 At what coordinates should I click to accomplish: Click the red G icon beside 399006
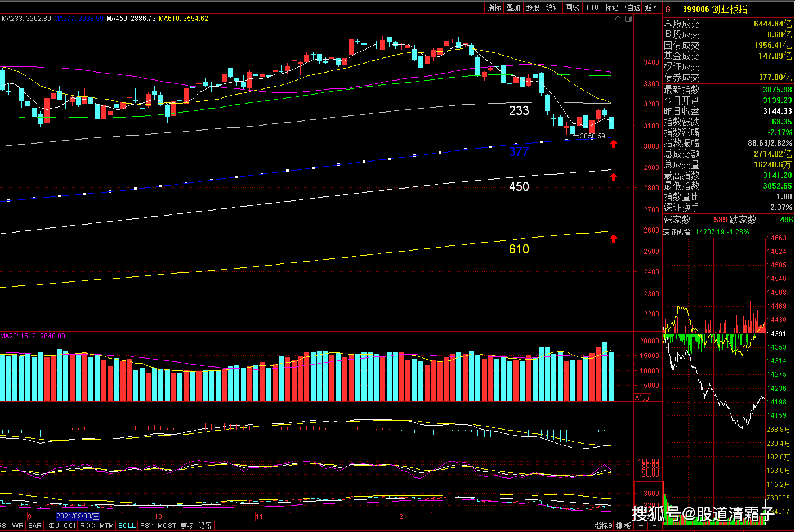[668, 9]
